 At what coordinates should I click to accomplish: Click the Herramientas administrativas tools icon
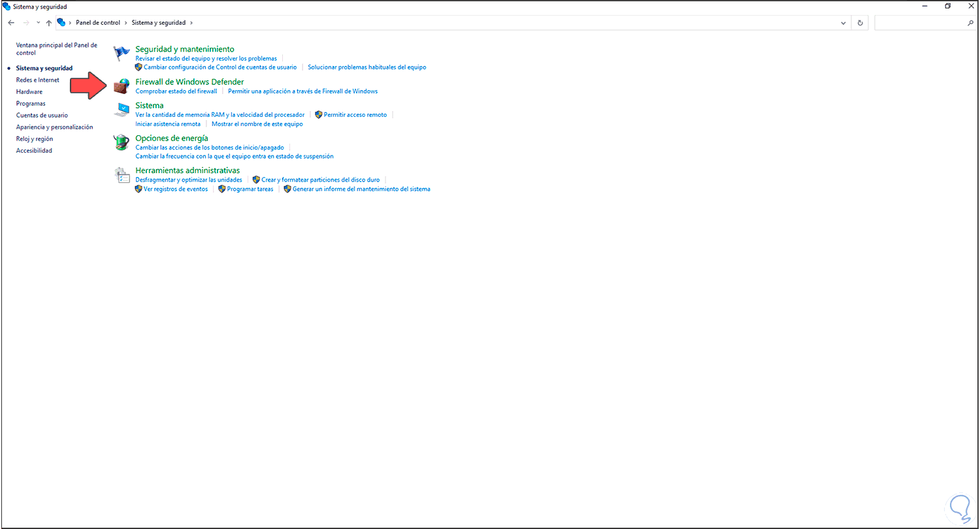tap(122, 175)
